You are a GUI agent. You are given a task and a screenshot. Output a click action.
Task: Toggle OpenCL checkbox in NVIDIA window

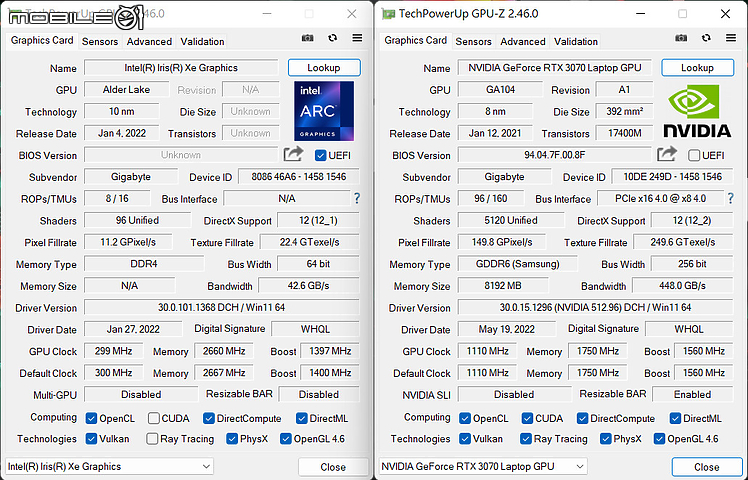[465, 418]
